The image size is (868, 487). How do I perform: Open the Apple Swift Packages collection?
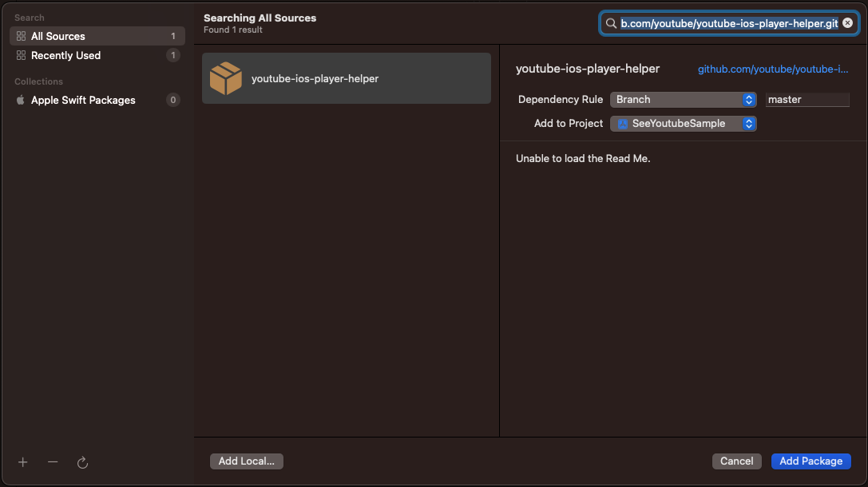tap(97, 100)
